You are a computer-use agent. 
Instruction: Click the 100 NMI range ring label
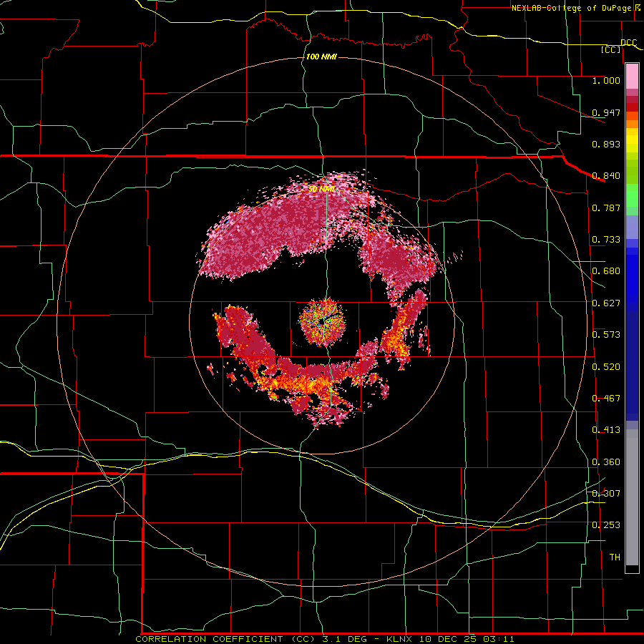pyautogui.click(x=321, y=57)
